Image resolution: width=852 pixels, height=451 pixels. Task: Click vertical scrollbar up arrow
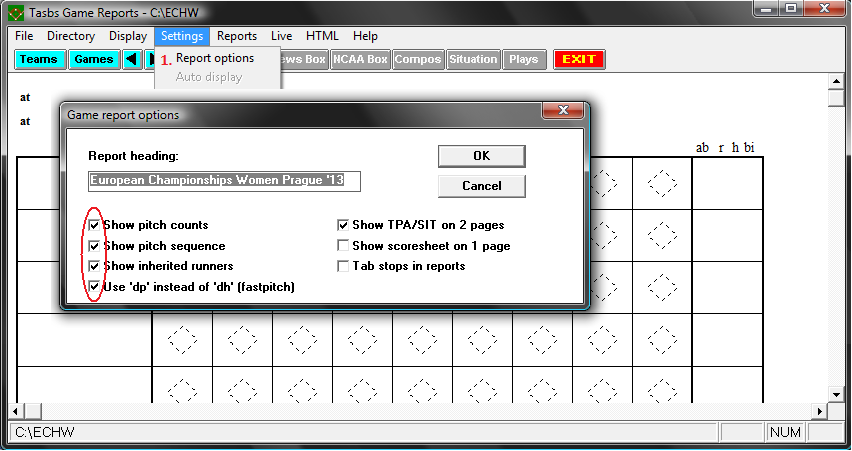pos(836,82)
